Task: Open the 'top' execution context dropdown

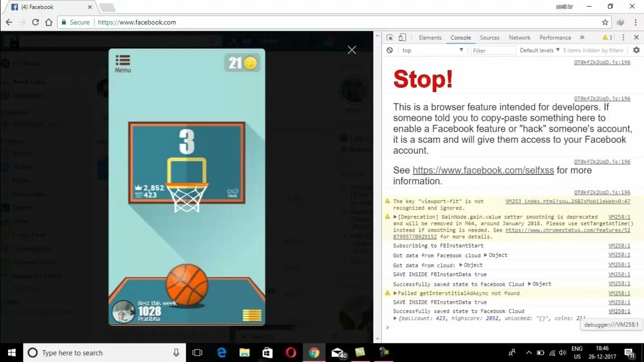Action: [x=433, y=50]
